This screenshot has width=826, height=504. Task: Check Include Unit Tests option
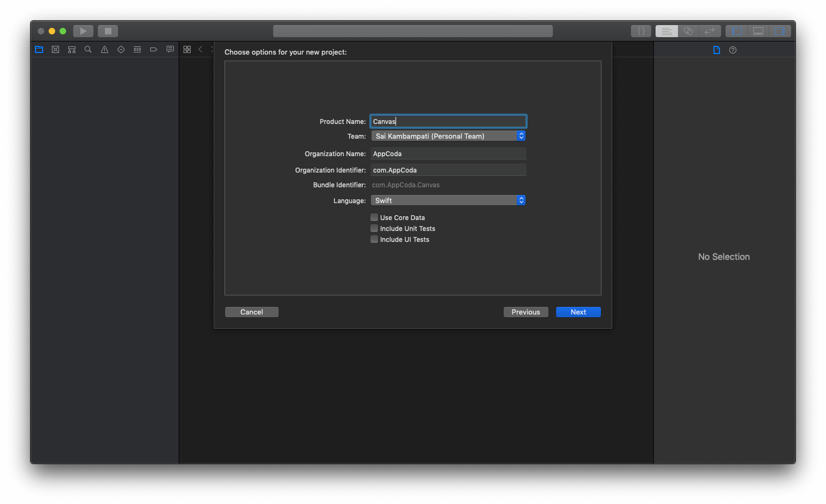tap(374, 228)
